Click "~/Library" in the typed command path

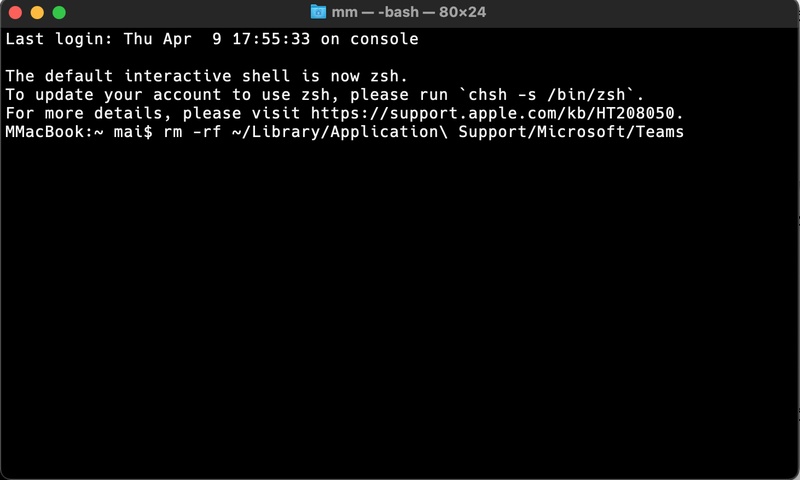[267, 131]
